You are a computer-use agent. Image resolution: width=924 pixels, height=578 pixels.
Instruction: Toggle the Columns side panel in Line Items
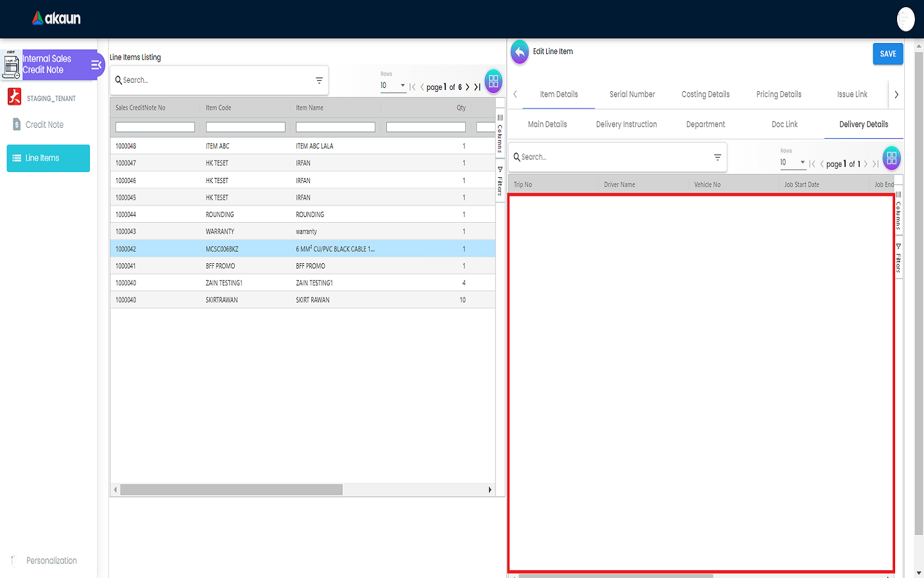click(500, 134)
